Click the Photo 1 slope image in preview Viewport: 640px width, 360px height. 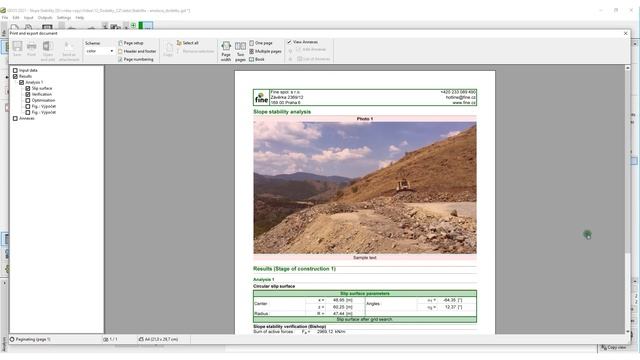[x=365, y=188]
